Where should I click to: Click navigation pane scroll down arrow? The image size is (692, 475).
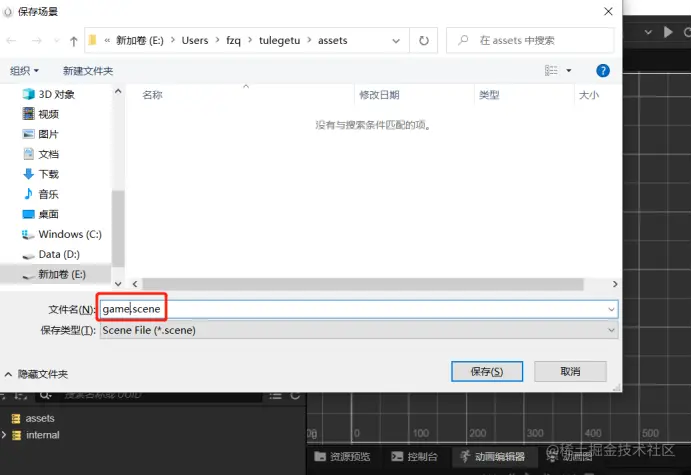(x=118, y=284)
